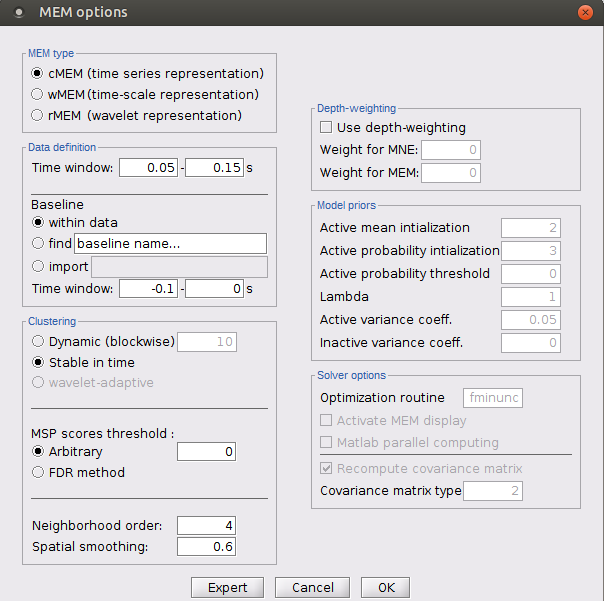The width and height of the screenshot is (604, 601).
Task: Select wMEM time-scale representation option
Action: click(38, 94)
